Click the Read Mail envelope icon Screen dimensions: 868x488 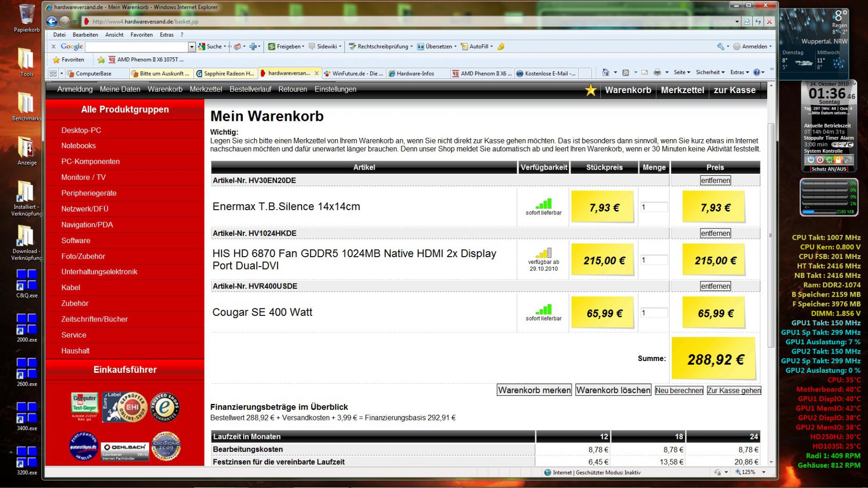[x=645, y=72]
